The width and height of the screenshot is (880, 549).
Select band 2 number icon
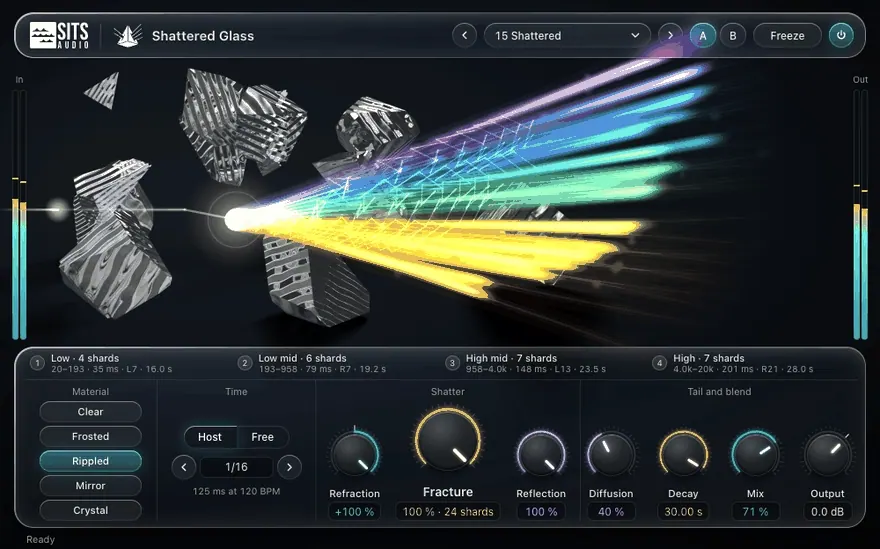(x=245, y=363)
